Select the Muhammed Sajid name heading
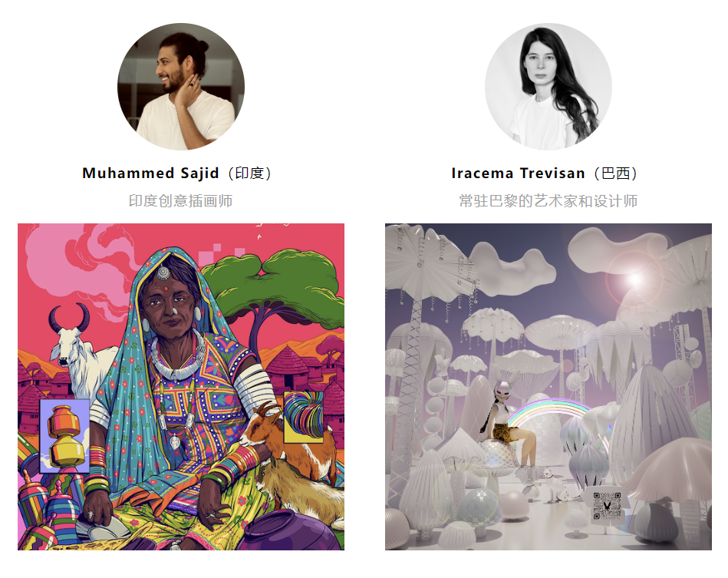 pos(150,173)
